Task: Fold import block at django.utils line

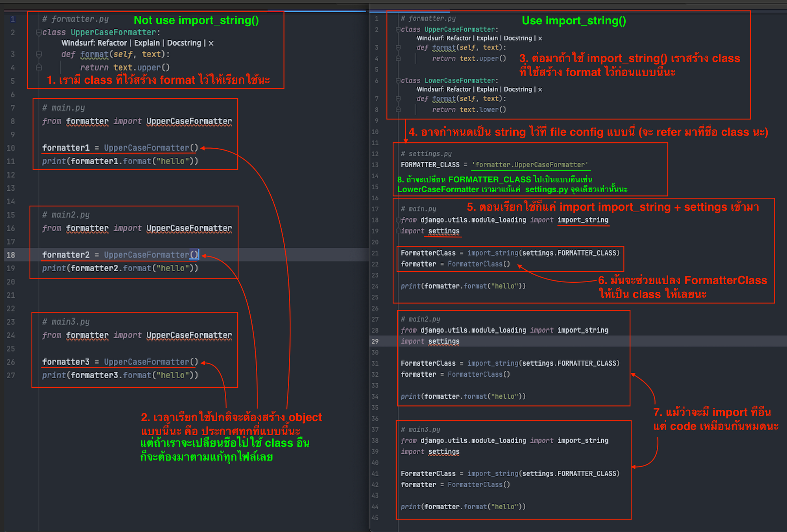Action: (x=398, y=220)
